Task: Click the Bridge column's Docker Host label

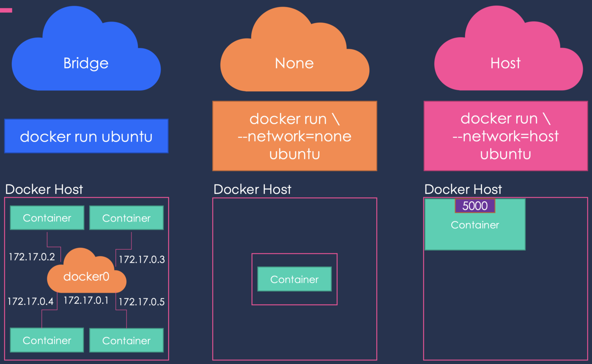Action: point(44,189)
